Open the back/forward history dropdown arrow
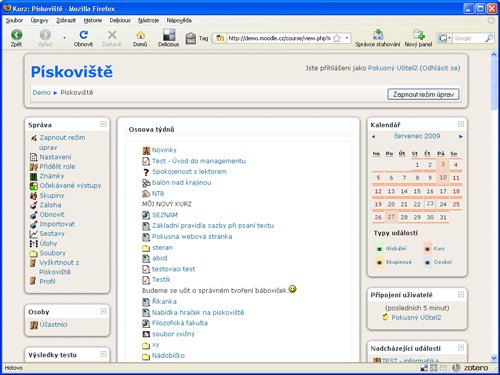Viewport: 500px width, 375px height. click(x=64, y=38)
